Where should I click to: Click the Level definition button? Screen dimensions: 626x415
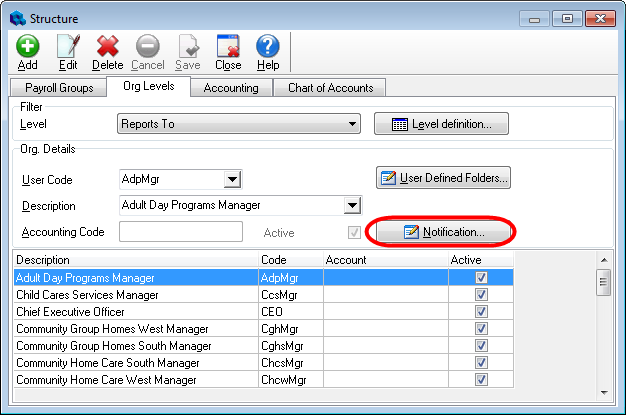(x=441, y=124)
